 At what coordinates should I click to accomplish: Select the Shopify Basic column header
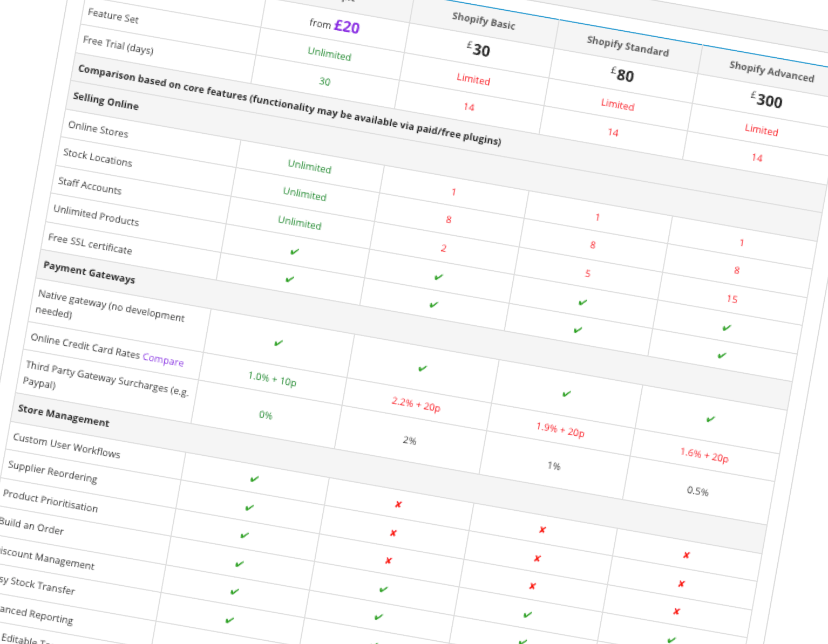click(x=484, y=21)
